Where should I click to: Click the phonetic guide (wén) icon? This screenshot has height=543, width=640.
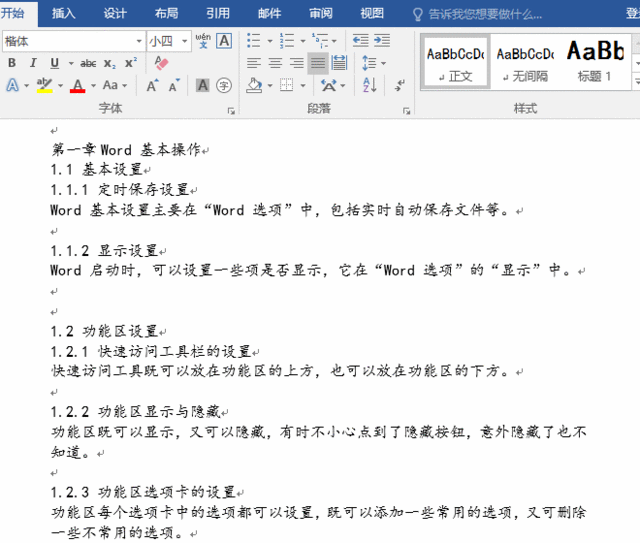(x=203, y=41)
